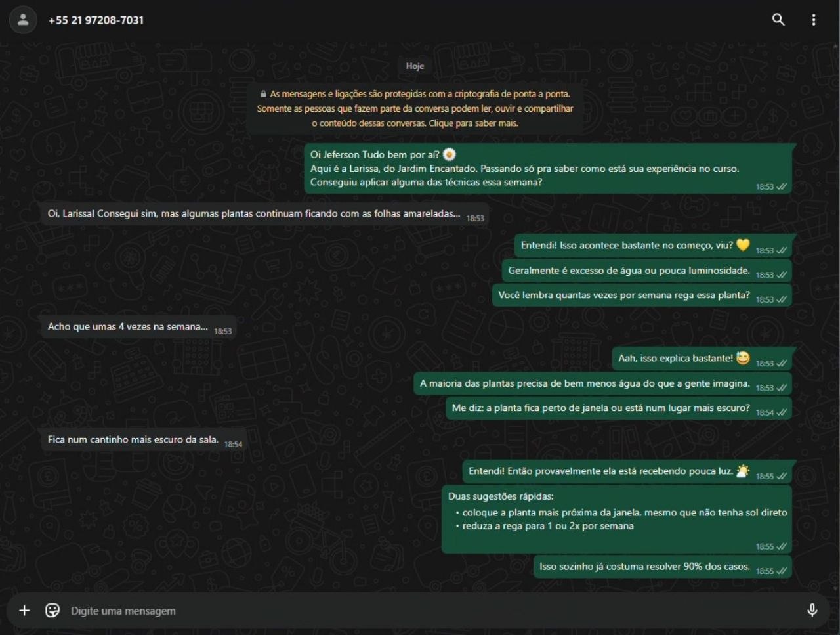Select the 'Duas sugestões rápidas' message bubble

[x=616, y=519]
